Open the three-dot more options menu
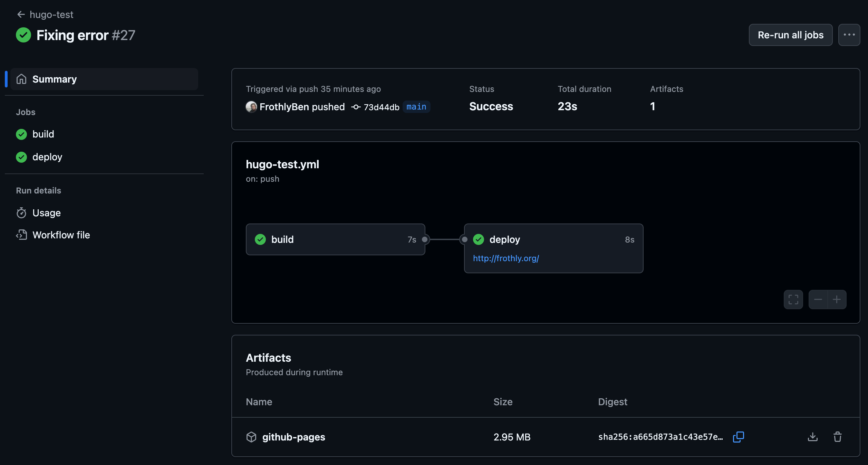Image resolution: width=868 pixels, height=465 pixels. pyautogui.click(x=849, y=35)
